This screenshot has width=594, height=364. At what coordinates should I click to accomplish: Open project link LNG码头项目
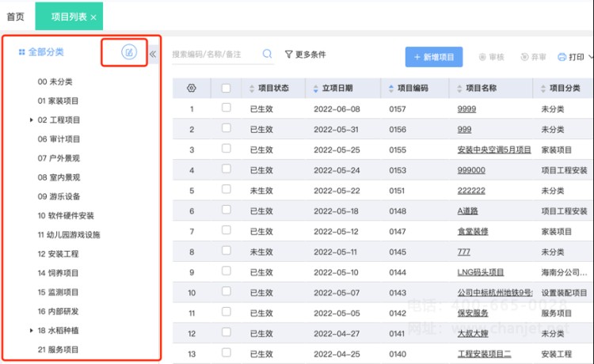coord(481,272)
